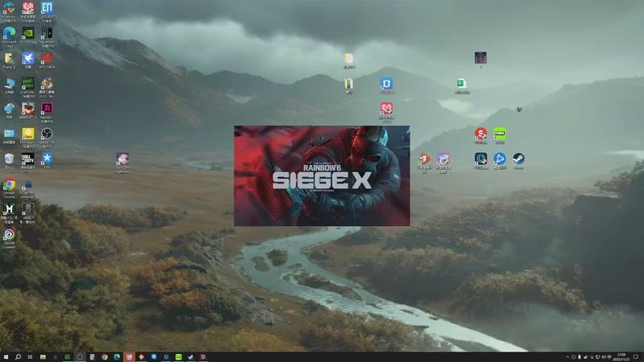
Task: Select the WPS Office desktop icon
Action: point(47,58)
